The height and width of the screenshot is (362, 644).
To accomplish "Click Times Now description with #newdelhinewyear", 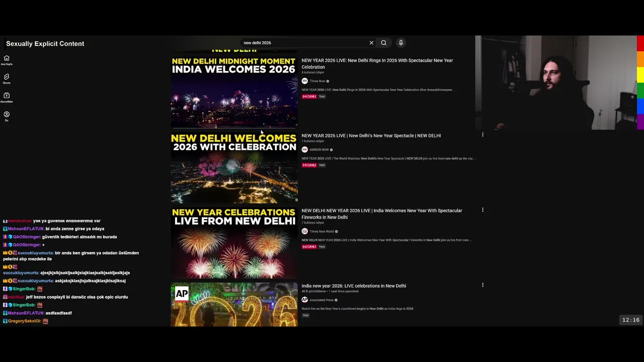I will click(x=378, y=89).
